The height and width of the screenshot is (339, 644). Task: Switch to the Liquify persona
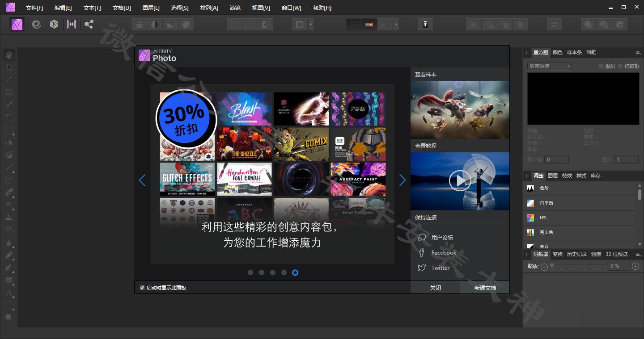tap(37, 24)
